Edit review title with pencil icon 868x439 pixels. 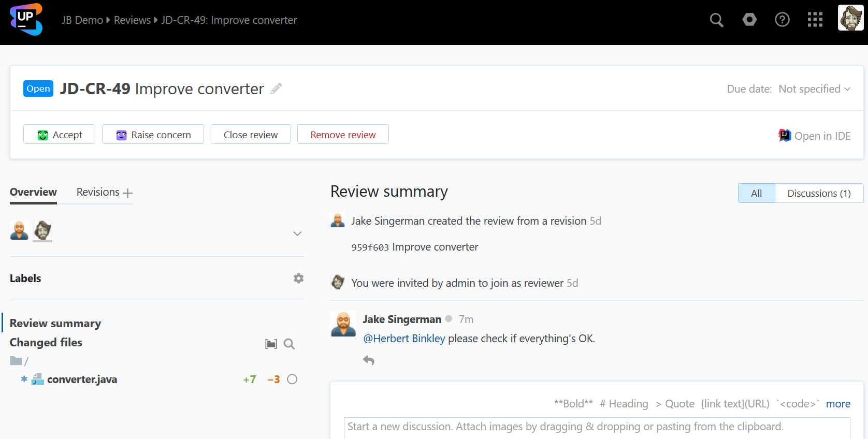point(277,89)
